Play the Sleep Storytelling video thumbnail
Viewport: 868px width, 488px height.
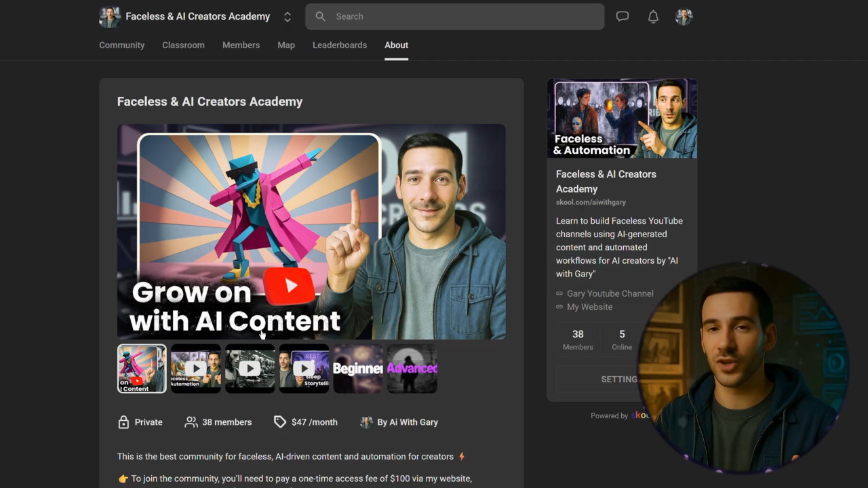[304, 369]
